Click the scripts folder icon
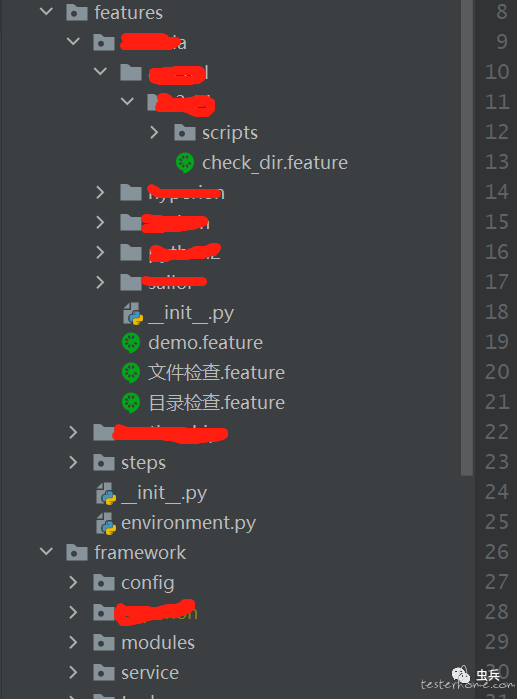Image resolution: width=517 pixels, height=699 pixels. 185,132
